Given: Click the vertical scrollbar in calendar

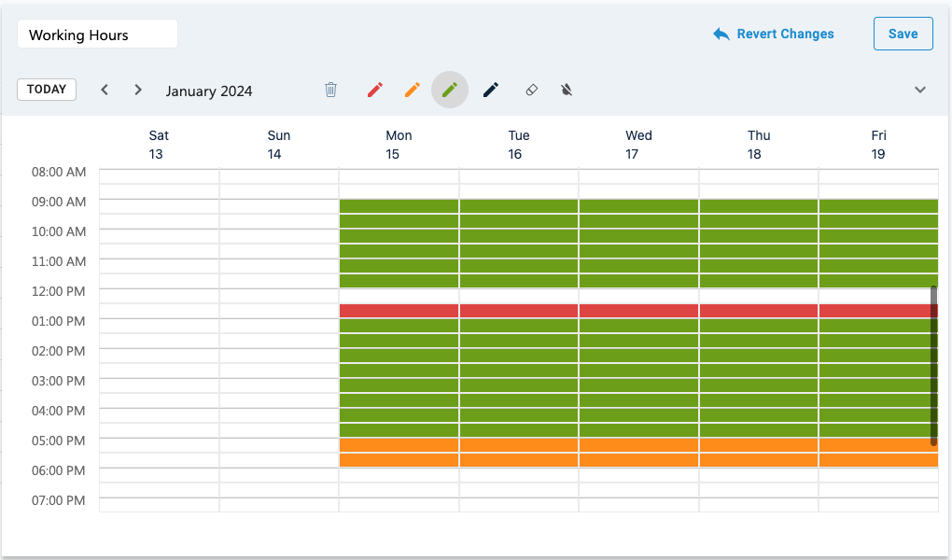Looking at the screenshot, I should click(933, 364).
